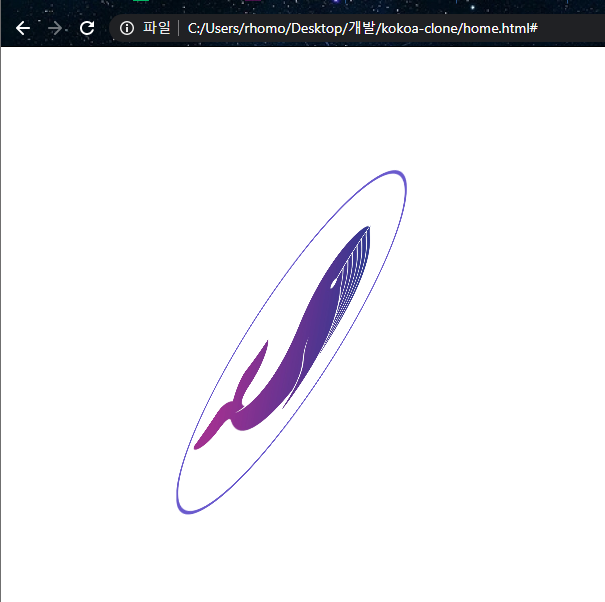
Task: Open the site information icon beside 파일
Action: (127, 28)
